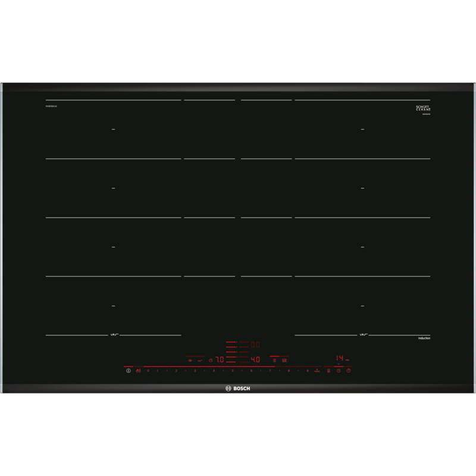This screenshot has width=476, height=476.
Task: Click the Bosch logo on the front trim
Action: tap(238, 389)
